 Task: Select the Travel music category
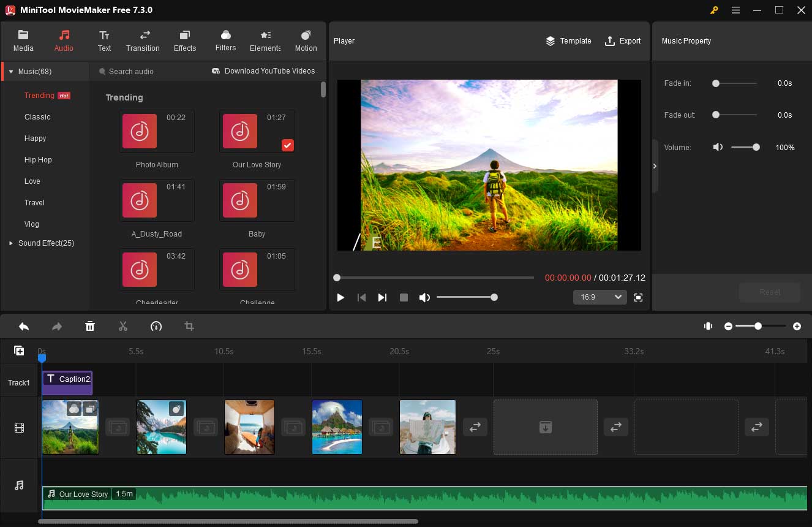pos(34,203)
